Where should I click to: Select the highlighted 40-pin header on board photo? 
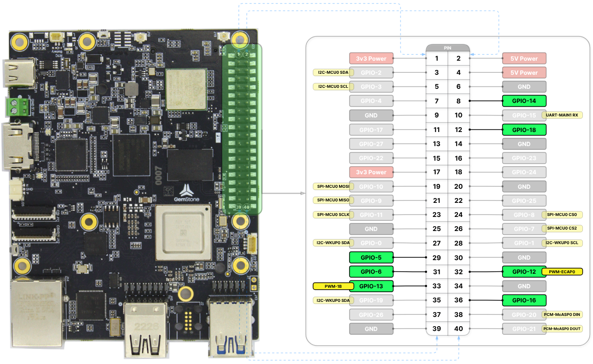pos(242,129)
